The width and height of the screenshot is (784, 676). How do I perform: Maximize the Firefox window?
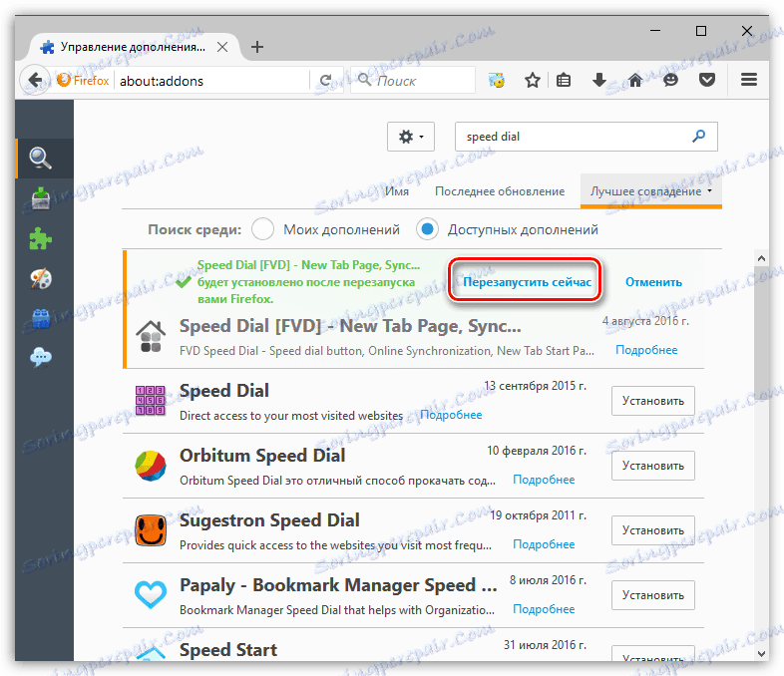click(x=701, y=31)
